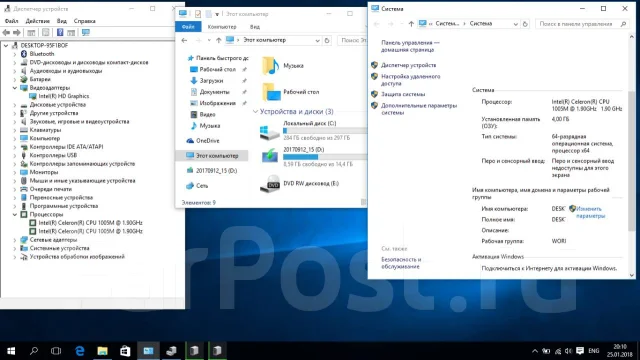Select Локальный диск (C:) drive

[x=313, y=131]
